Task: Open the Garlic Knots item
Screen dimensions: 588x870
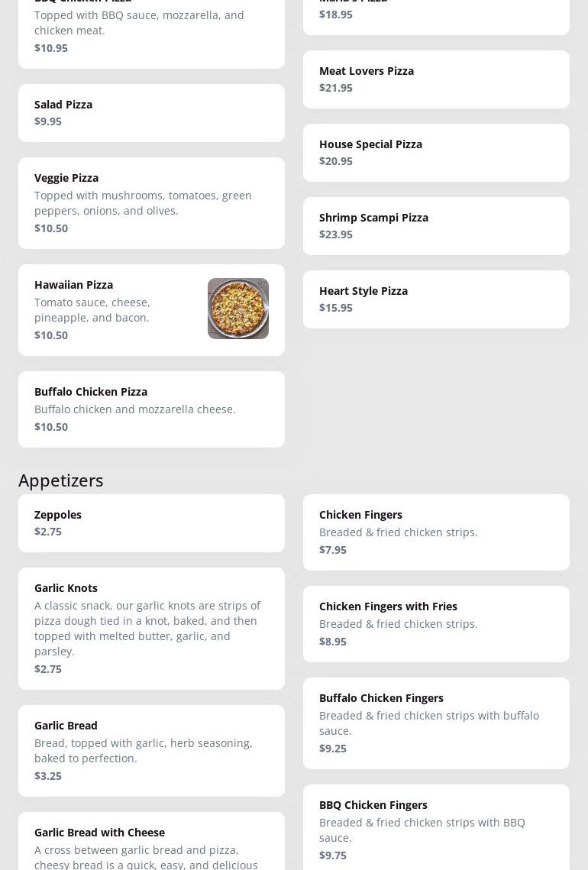Action: (151, 629)
